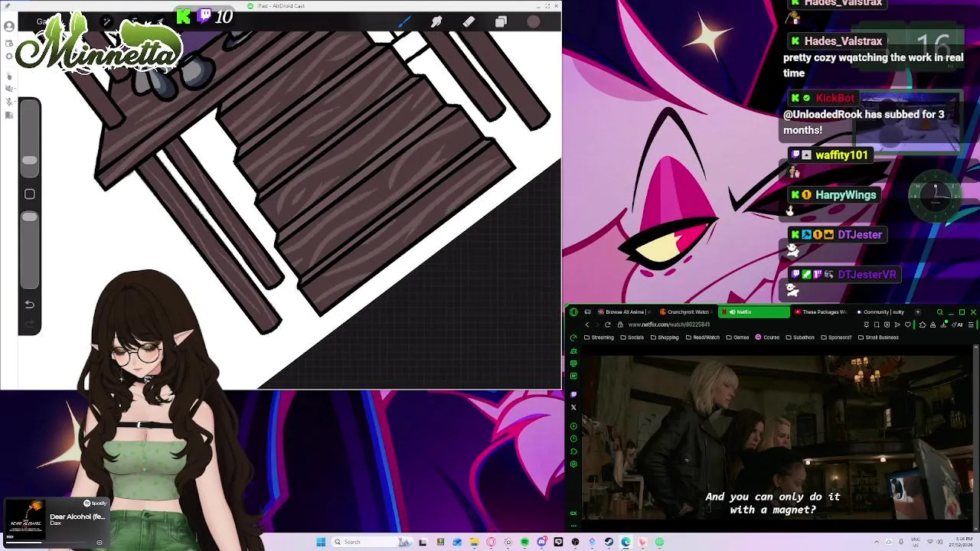This screenshot has height=551, width=980.
Task: Toggle AirDroid Cast speaker mute
Action: coord(9,89)
